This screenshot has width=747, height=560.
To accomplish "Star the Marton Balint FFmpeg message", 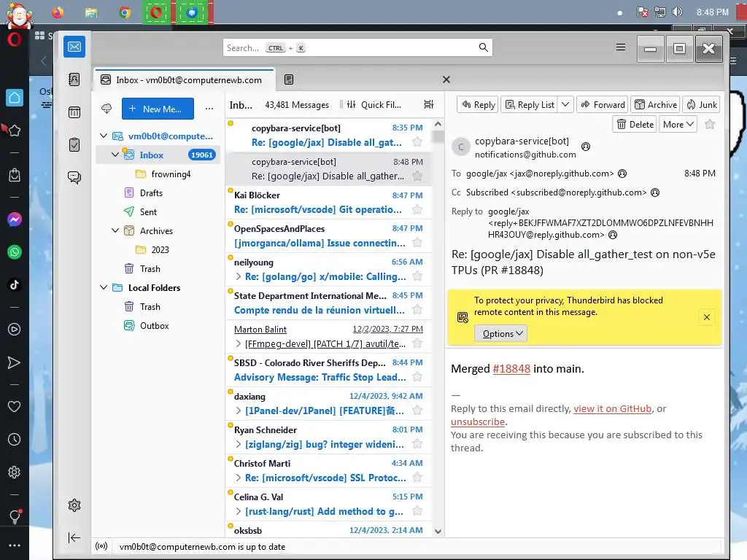I will point(417,343).
